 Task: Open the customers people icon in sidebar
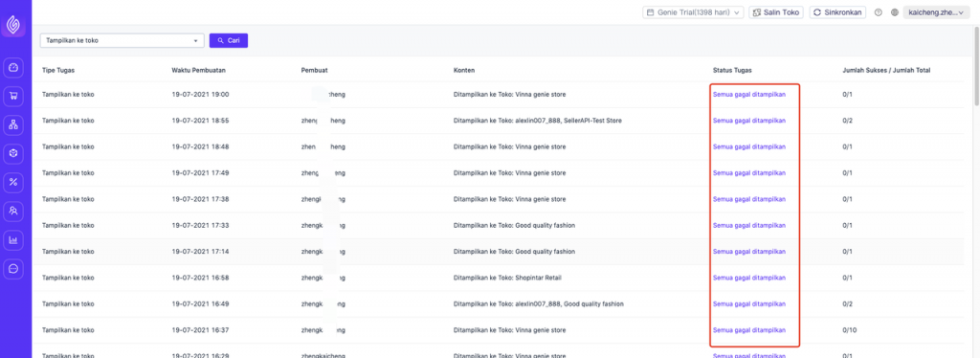click(13, 211)
